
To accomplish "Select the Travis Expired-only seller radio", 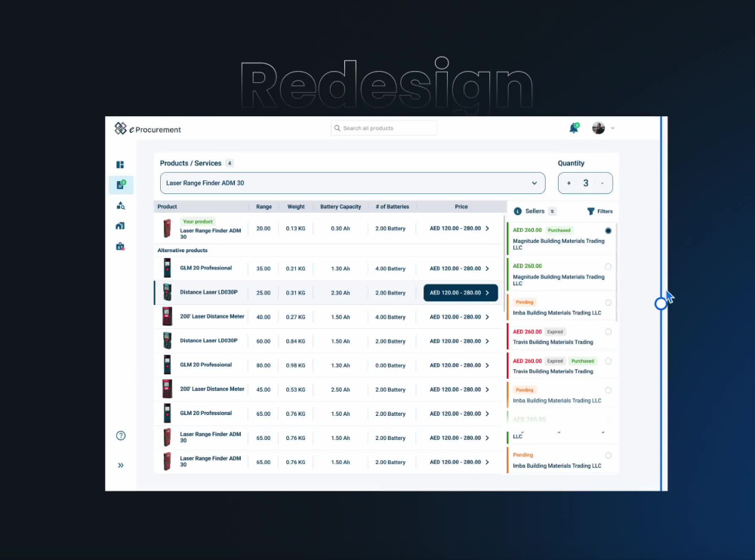I will [x=608, y=332].
